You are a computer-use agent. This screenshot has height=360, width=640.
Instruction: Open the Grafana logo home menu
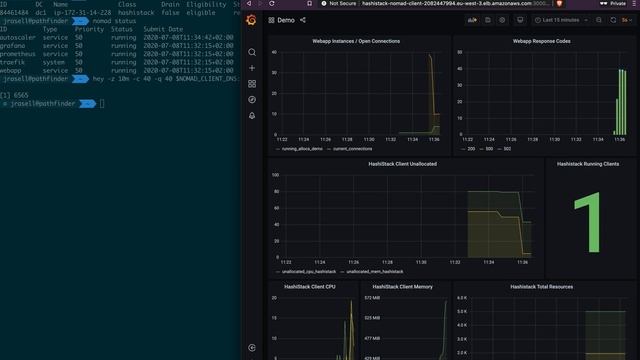251,20
